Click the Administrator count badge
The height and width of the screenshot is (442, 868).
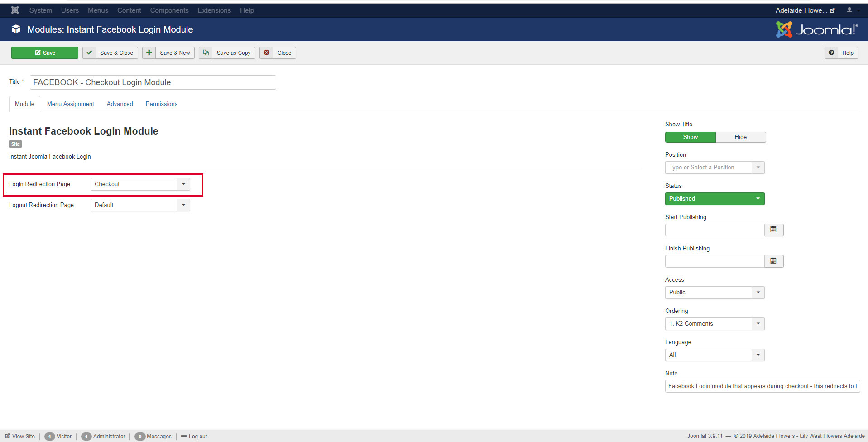pyautogui.click(x=86, y=437)
